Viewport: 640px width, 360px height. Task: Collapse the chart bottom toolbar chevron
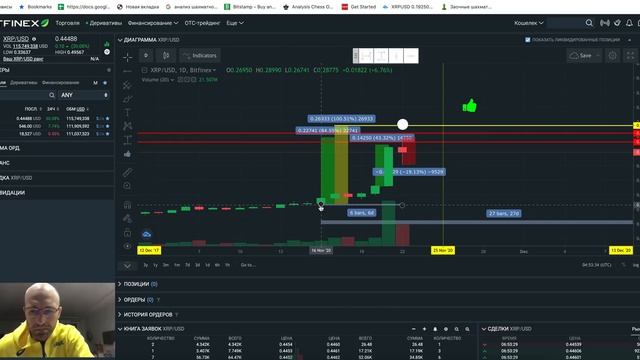[x=127, y=266]
